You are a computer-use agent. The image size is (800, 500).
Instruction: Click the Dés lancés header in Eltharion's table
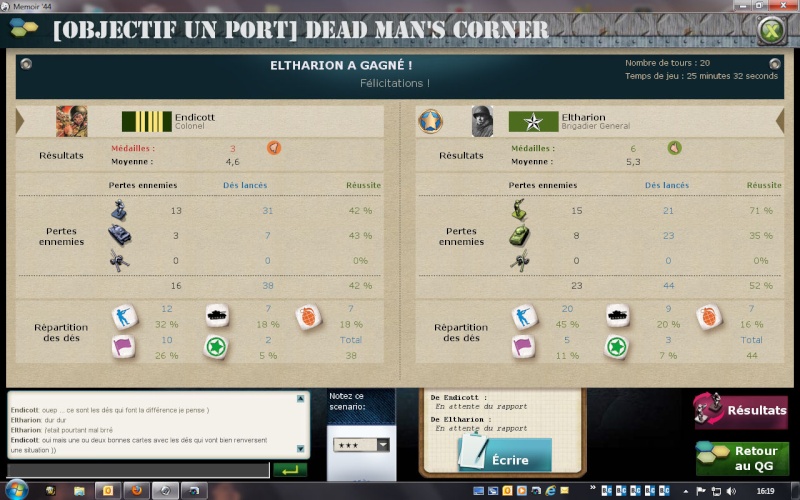667,185
